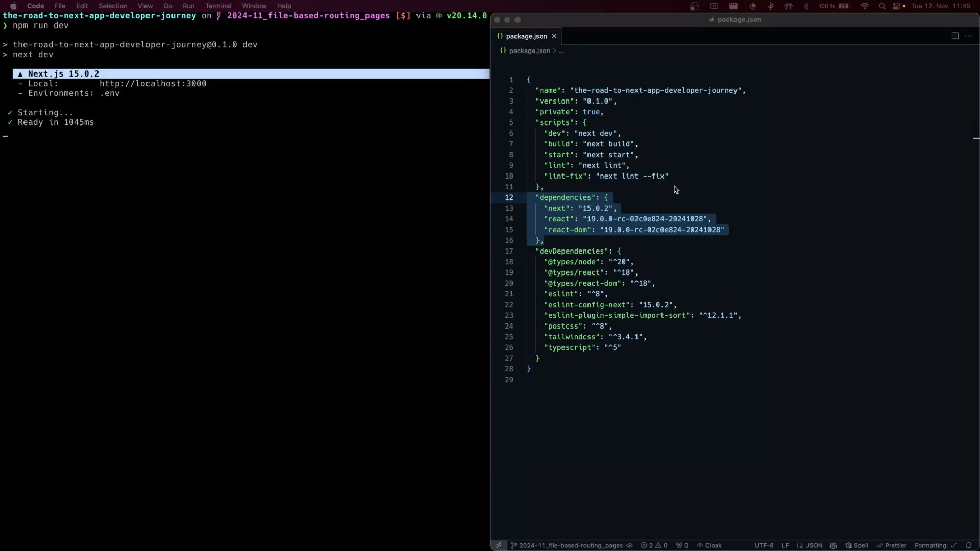Click the git branch 2024-11_file-based-routing_pages

567,545
